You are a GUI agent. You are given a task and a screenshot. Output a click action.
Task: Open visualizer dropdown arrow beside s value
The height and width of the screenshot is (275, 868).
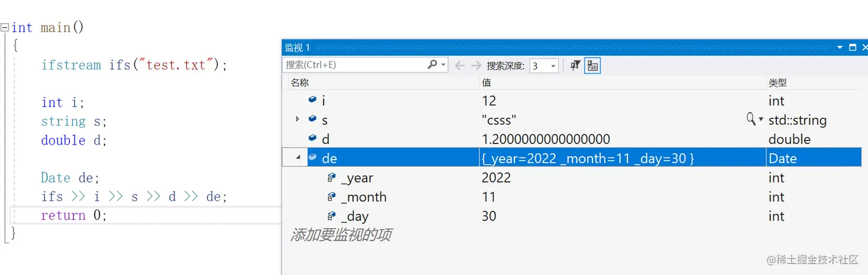pyautogui.click(x=761, y=120)
